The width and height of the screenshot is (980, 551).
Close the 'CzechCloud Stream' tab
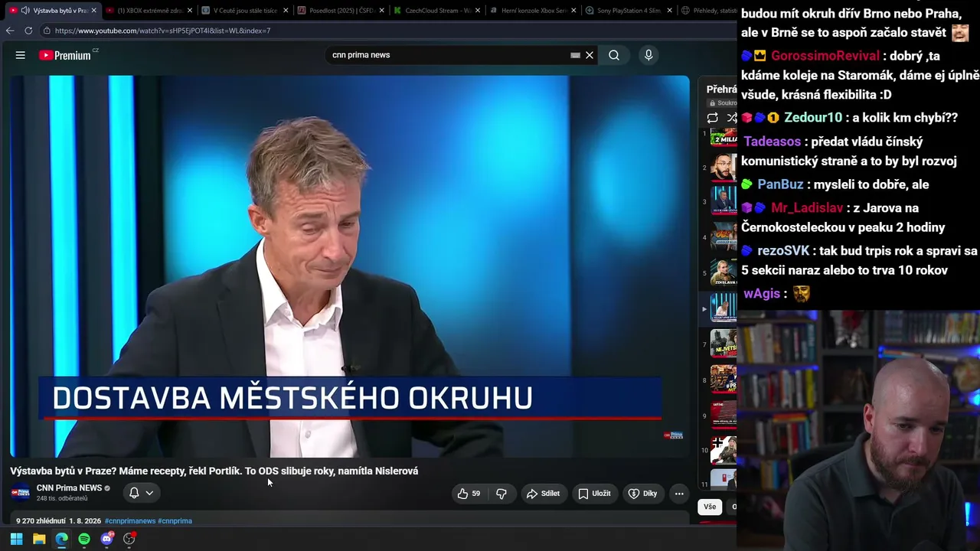[x=479, y=11]
